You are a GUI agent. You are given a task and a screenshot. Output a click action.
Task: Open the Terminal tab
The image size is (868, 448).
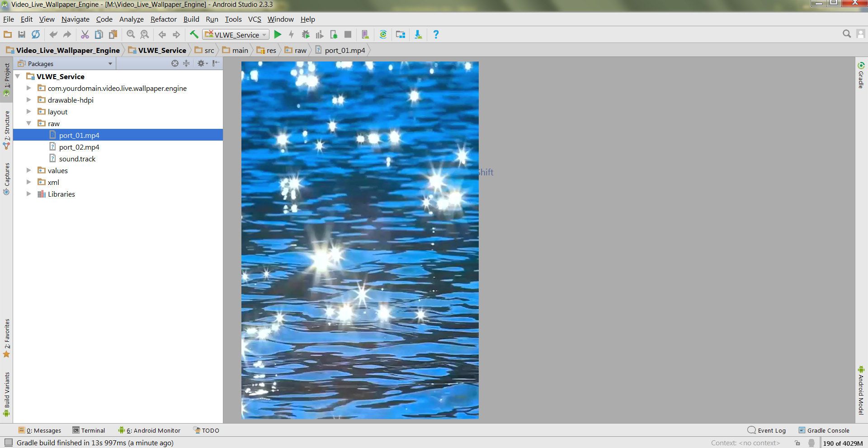pos(89,430)
